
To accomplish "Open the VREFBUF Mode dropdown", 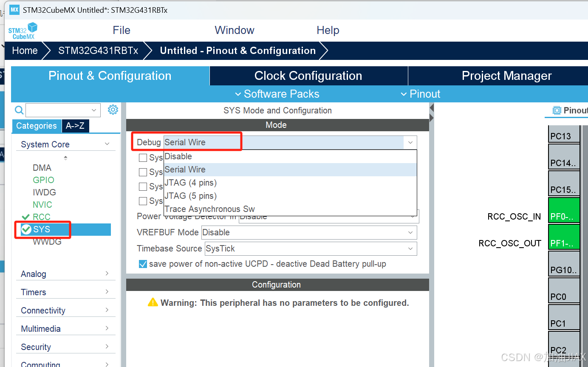I will (309, 232).
